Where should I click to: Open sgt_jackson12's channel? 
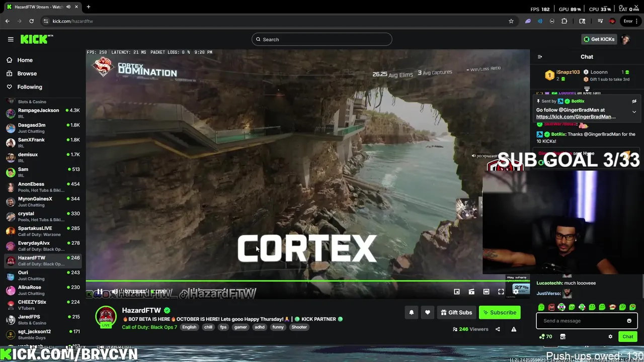(43, 335)
